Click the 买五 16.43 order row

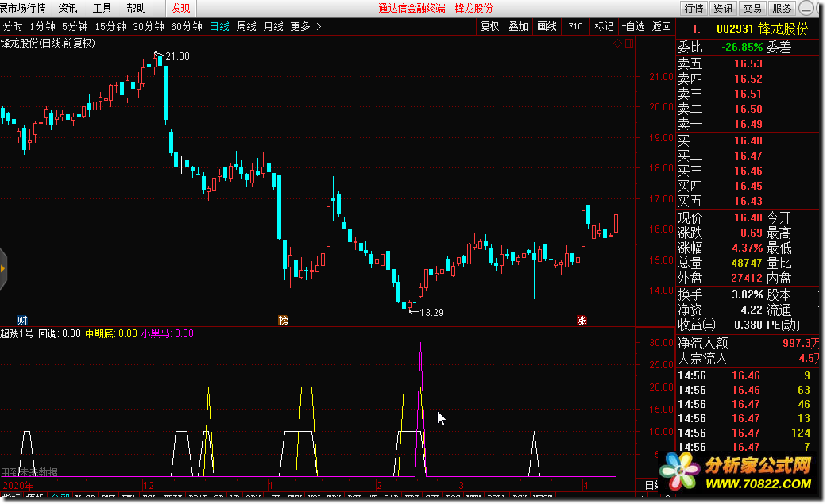coord(748,201)
